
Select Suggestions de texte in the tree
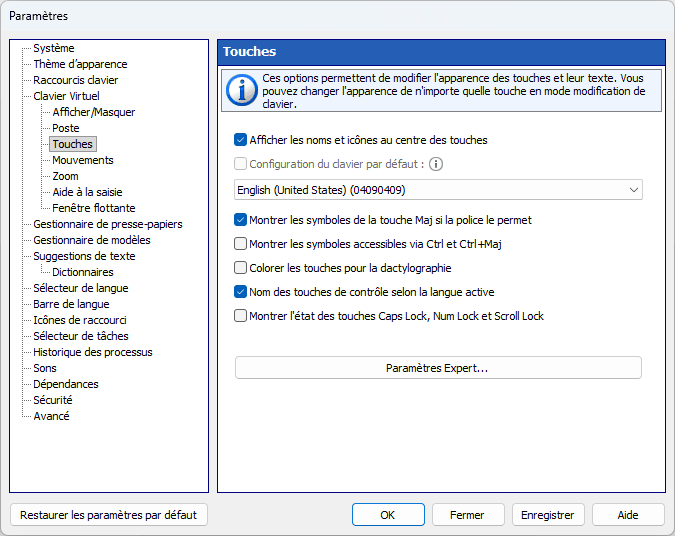coord(84,256)
